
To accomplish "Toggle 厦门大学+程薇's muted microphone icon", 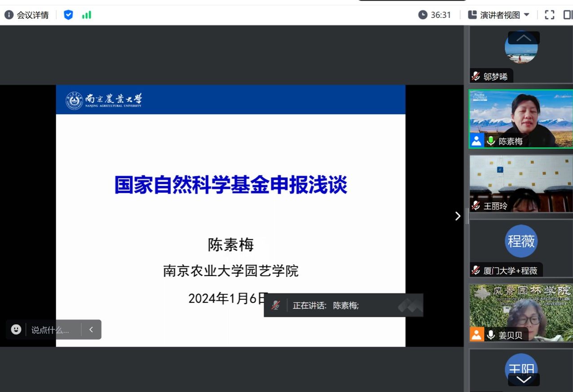I will point(476,270).
